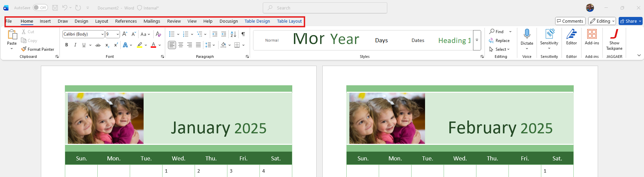Increase paragraph indent
The height and width of the screenshot is (177, 644).
click(224, 34)
